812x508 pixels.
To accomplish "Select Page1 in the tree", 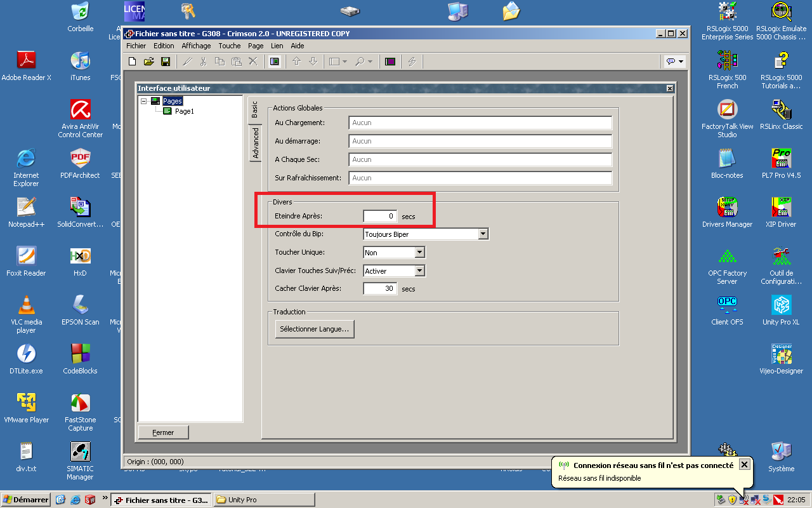I will click(184, 111).
